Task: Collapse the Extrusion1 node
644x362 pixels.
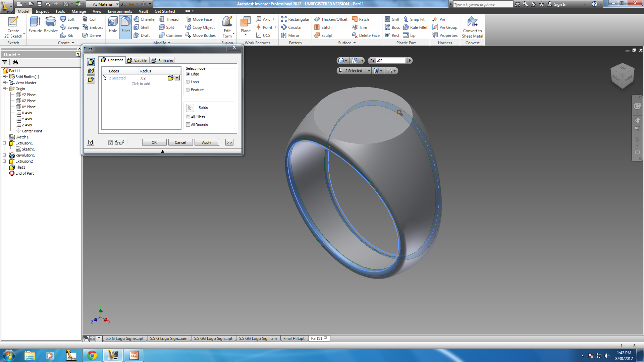Action: click(x=4, y=143)
